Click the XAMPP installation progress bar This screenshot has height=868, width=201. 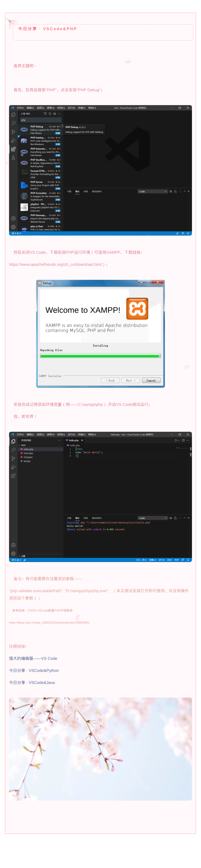coord(100,356)
